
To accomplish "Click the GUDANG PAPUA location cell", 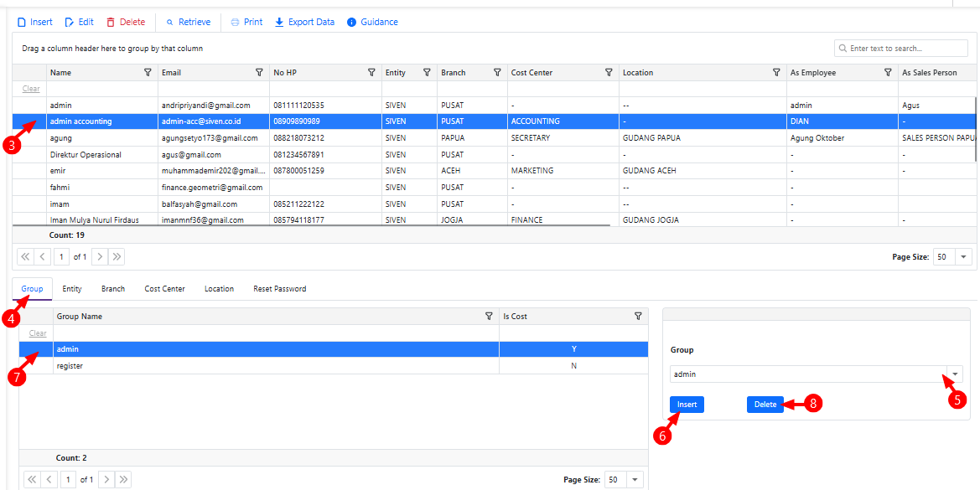I will pos(703,138).
